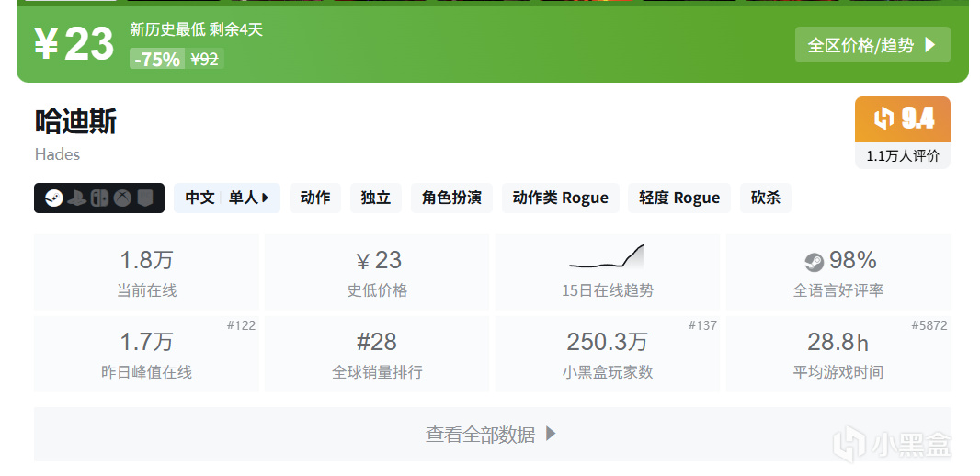Click the large ¥23 current price

pos(74,44)
